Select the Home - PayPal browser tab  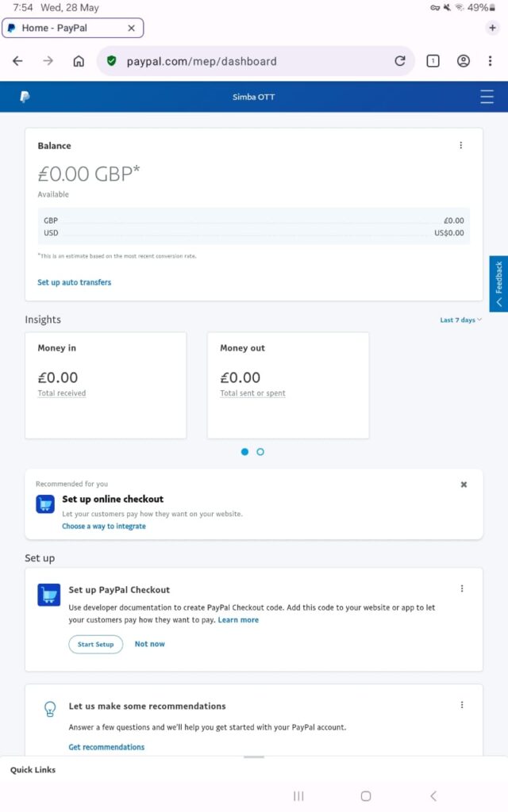click(63, 28)
